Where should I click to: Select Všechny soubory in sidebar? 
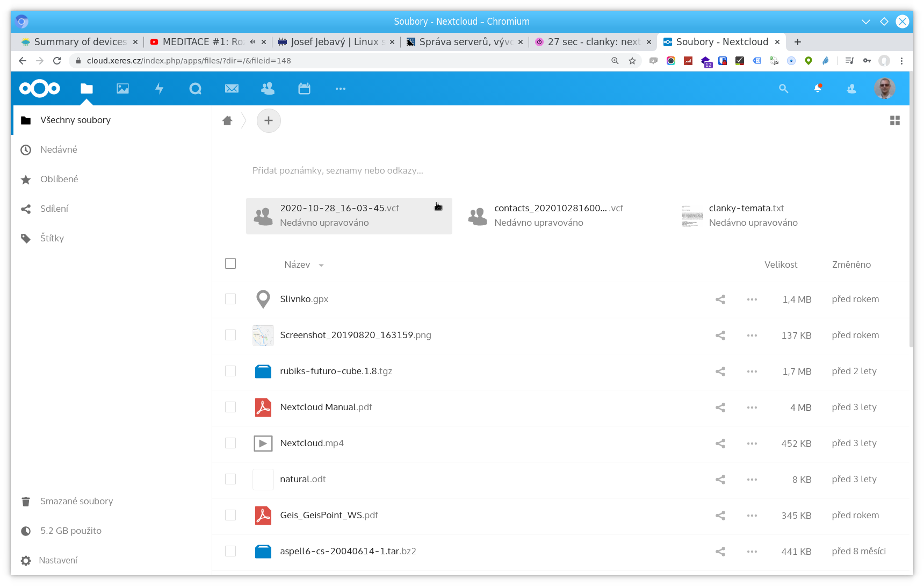coord(111,120)
